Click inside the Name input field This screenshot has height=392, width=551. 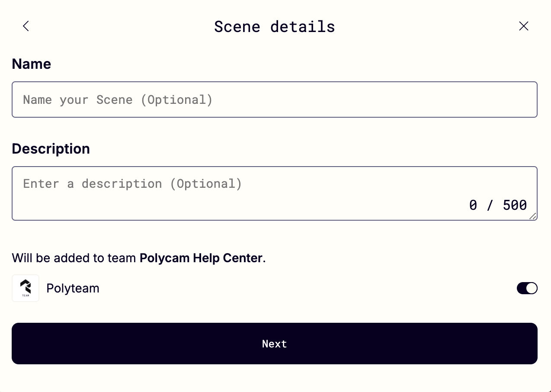275,100
